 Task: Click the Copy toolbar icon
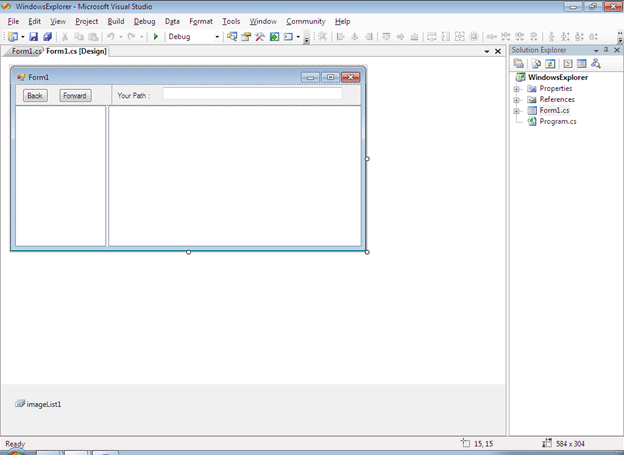79,37
